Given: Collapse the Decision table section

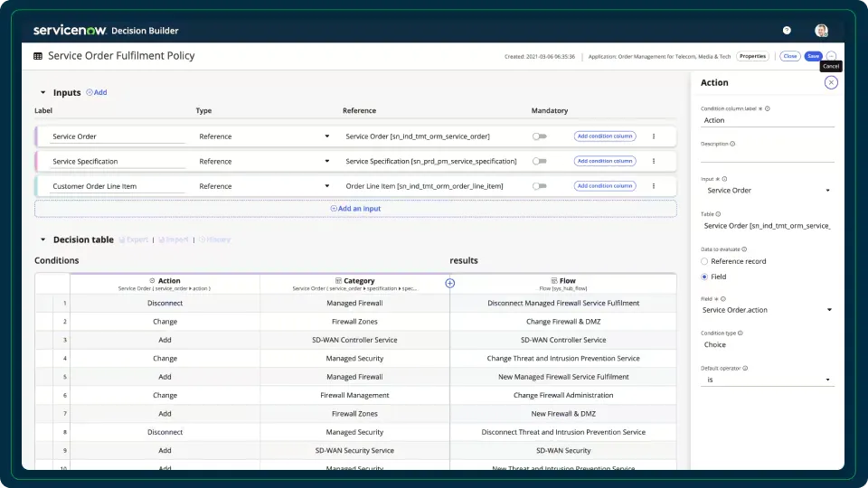Looking at the screenshot, I should (42, 239).
